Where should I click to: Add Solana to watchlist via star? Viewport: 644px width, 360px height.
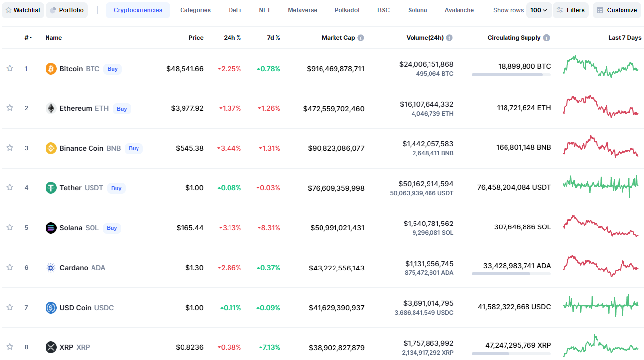click(x=9, y=227)
